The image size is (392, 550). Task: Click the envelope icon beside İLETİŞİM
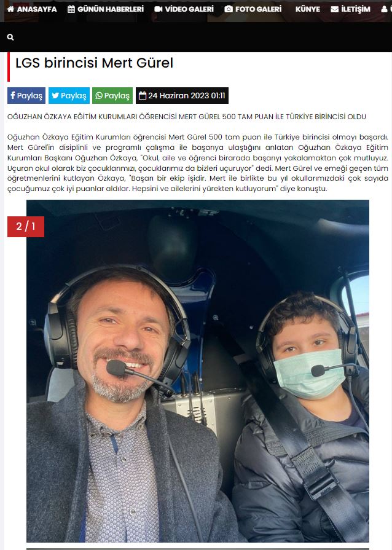[334, 9]
